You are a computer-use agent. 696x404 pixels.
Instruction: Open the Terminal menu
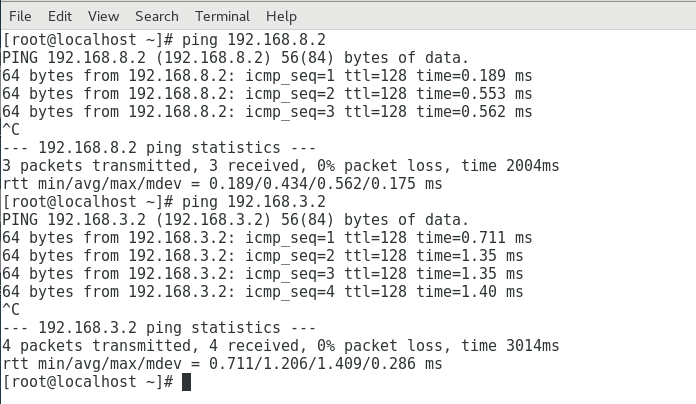click(223, 16)
